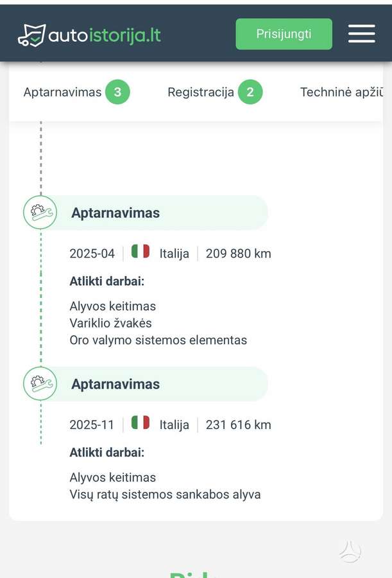Image resolution: width=392 pixels, height=578 pixels.
Task: Click the Oro valymo sistemos elementas line
Action: click(158, 340)
